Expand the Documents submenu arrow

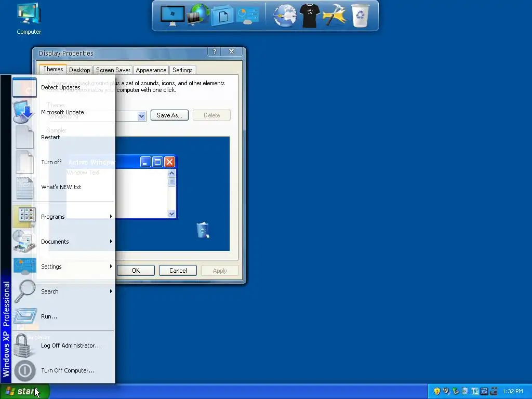[x=111, y=241]
